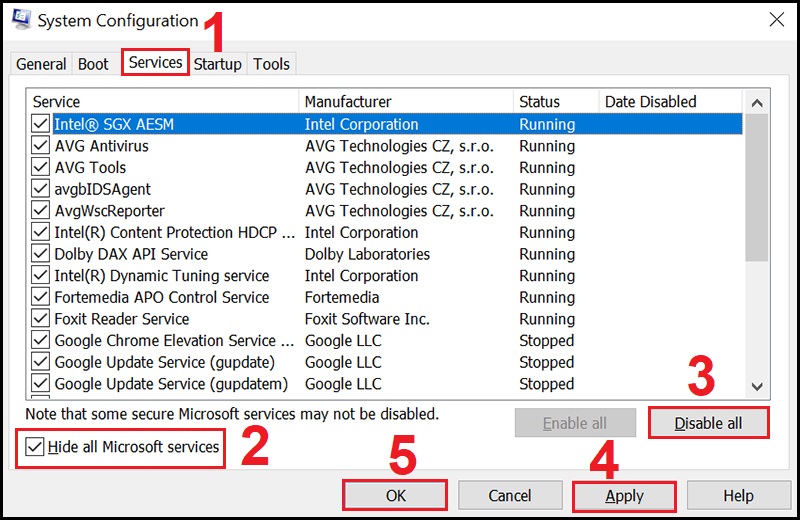Viewport: 800px width, 520px height.
Task: Confirm changes with the OK button
Action: [x=394, y=496]
